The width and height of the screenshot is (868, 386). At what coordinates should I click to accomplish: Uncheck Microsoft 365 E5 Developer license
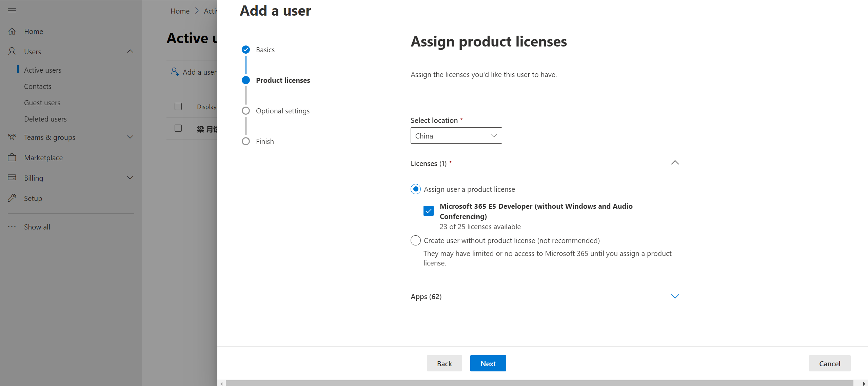coord(428,210)
